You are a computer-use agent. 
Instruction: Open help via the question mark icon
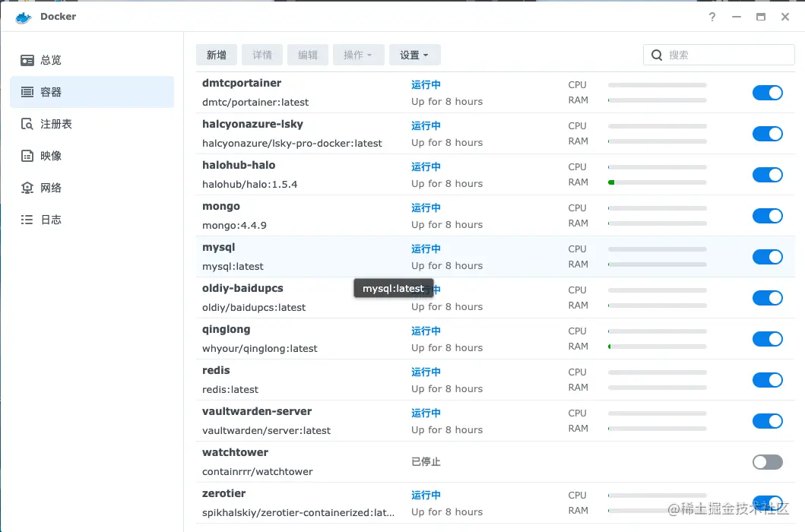(712, 17)
